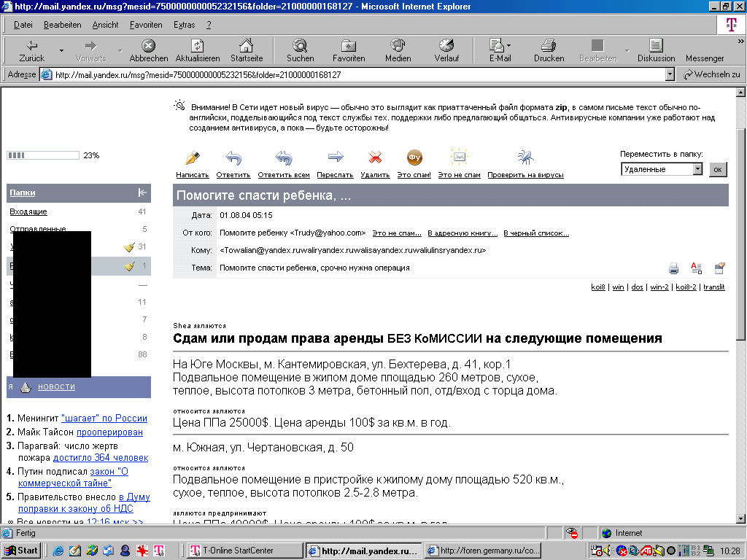Screen dimensions: 747x560
Task: Click Wechseln zu go button
Action: (712, 74)
